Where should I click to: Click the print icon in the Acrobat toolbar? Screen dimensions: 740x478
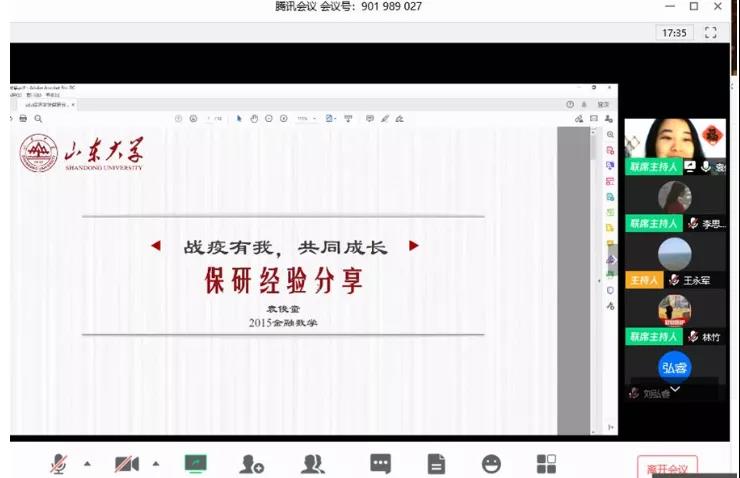pyautogui.click(x=23, y=119)
